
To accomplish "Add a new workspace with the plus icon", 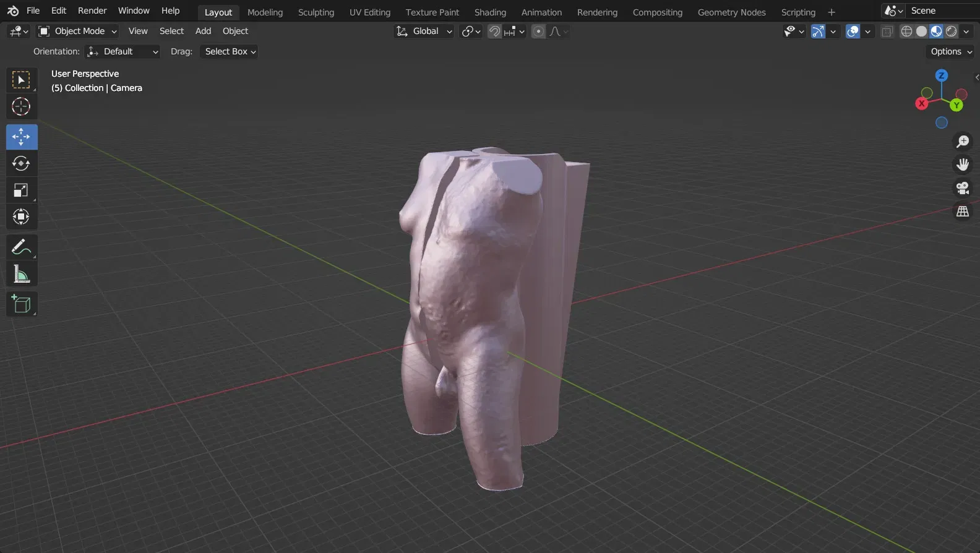I will tap(832, 12).
